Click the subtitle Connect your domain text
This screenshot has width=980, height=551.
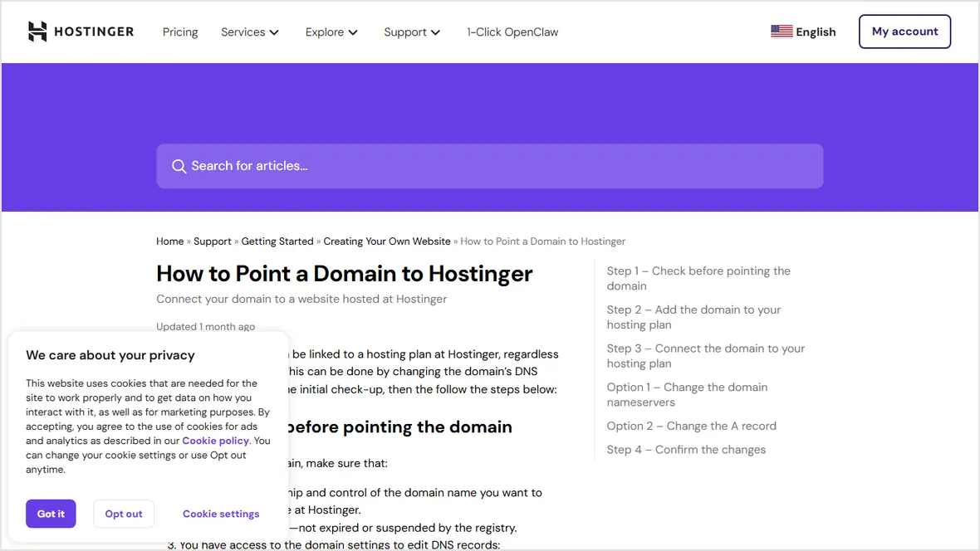coord(301,300)
